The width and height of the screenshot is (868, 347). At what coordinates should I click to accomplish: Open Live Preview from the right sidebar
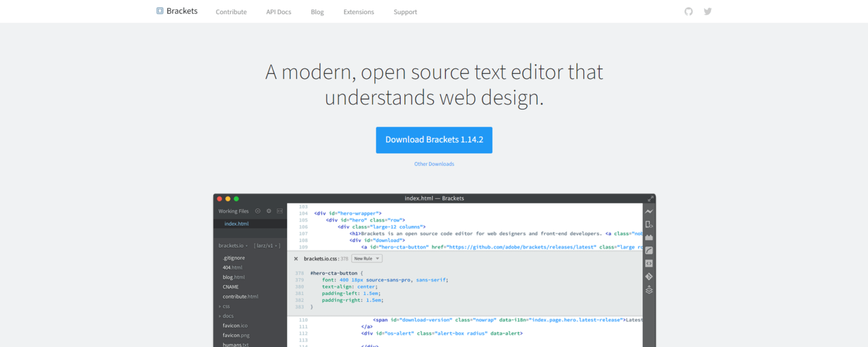pyautogui.click(x=649, y=211)
